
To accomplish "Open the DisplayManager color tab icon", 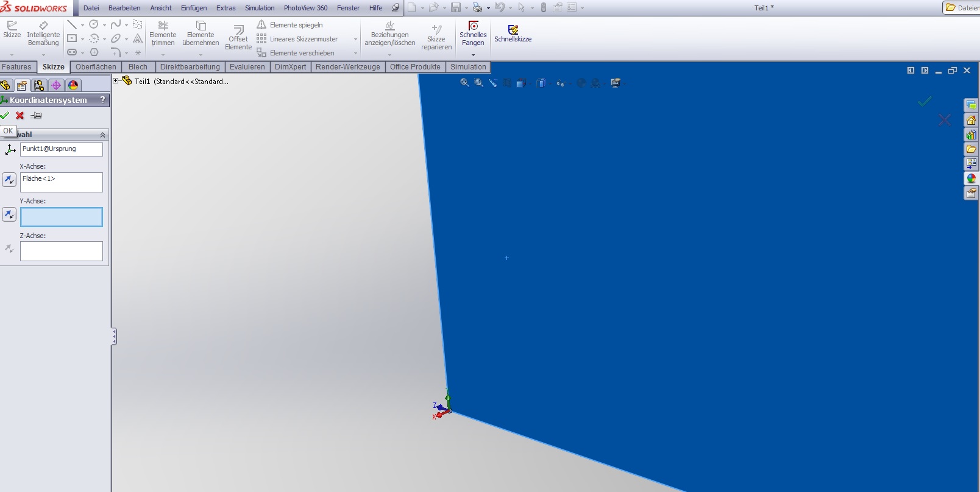I will (x=73, y=85).
